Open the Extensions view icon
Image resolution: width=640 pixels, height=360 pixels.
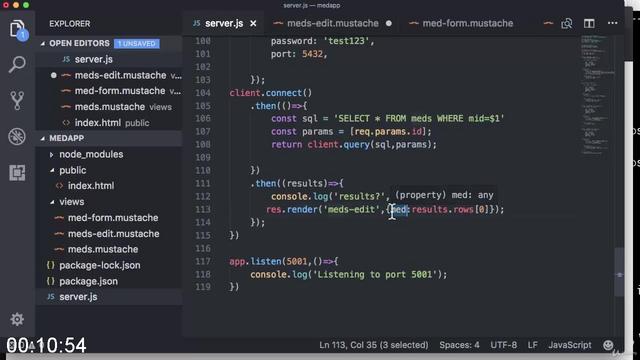17,173
